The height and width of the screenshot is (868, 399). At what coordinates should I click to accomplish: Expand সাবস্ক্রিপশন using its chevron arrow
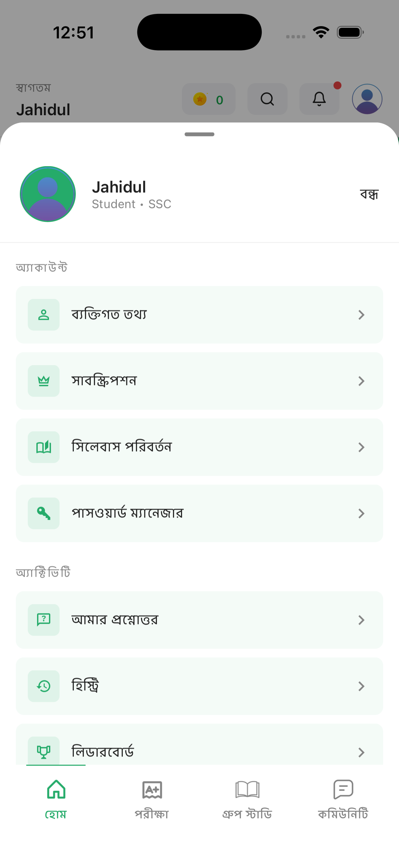point(361,381)
